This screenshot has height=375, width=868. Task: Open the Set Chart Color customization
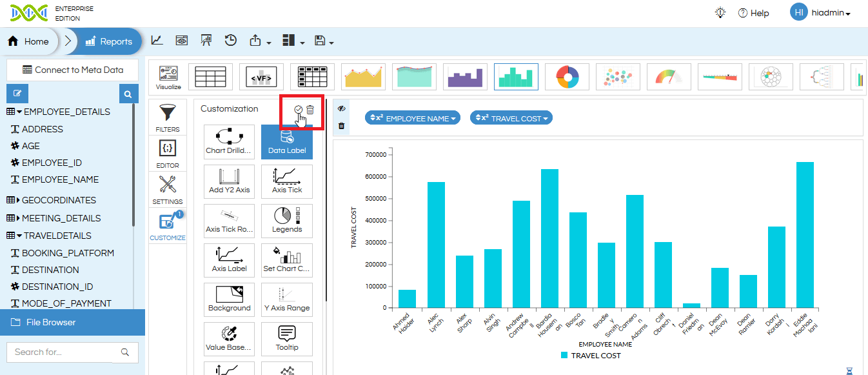pos(287,260)
